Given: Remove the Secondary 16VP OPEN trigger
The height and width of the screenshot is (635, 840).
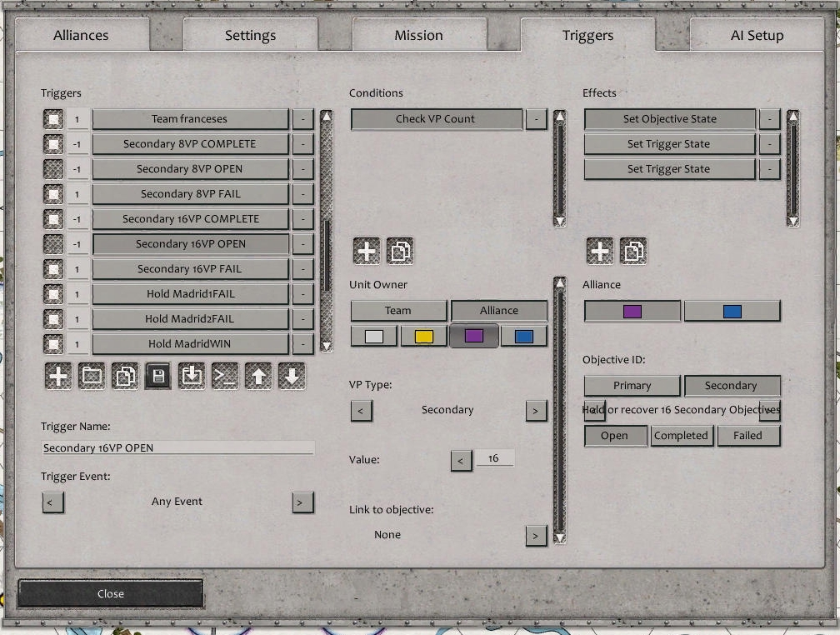Looking at the screenshot, I should click(x=303, y=244).
